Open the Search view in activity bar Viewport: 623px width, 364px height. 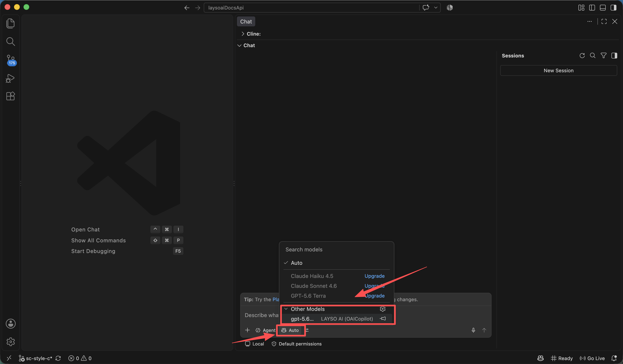click(10, 42)
